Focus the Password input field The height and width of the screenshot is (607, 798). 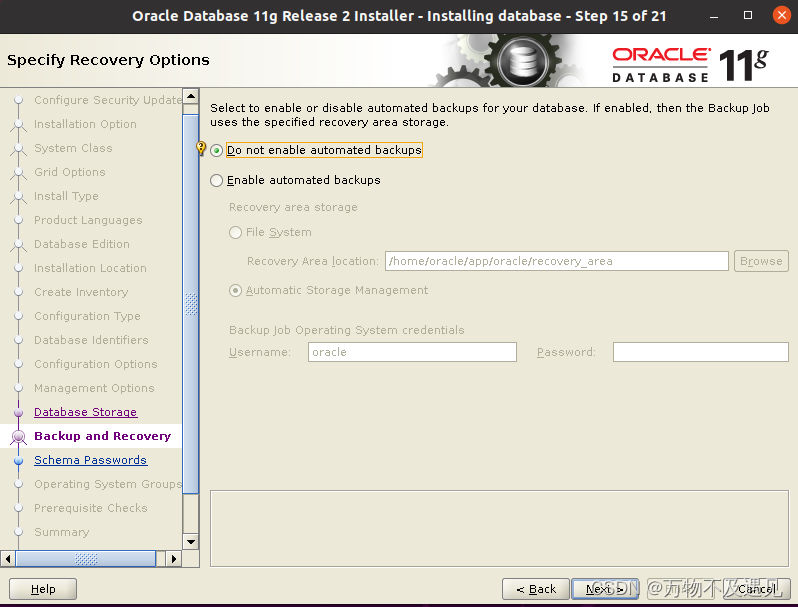pyautogui.click(x=700, y=352)
